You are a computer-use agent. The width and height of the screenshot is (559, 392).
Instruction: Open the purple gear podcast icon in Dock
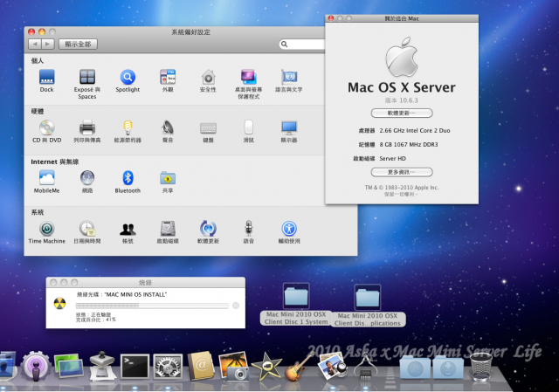36,367
